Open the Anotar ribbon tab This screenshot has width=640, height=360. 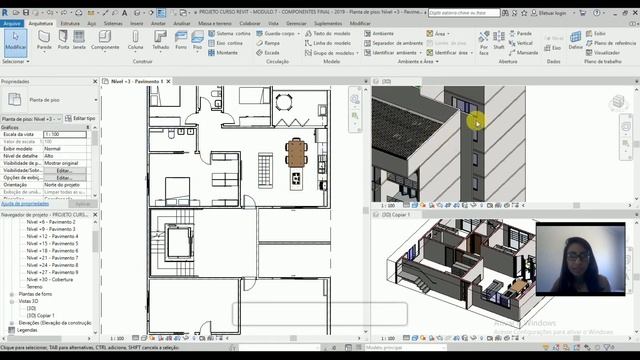[x=158, y=24]
